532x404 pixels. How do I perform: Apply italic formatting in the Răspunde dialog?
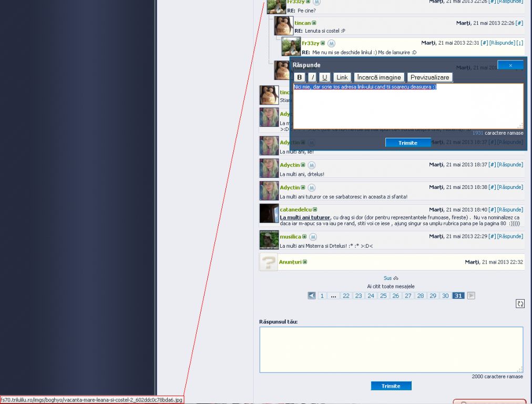[312, 77]
